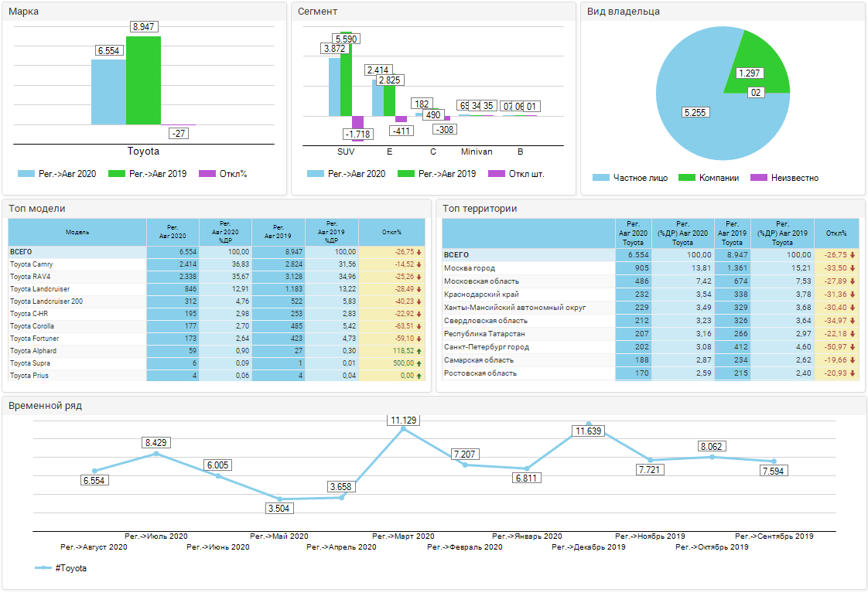This screenshot has height=613, width=868.
Task: Click the red arrow in the Ростовская область row
Action: click(x=853, y=373)
